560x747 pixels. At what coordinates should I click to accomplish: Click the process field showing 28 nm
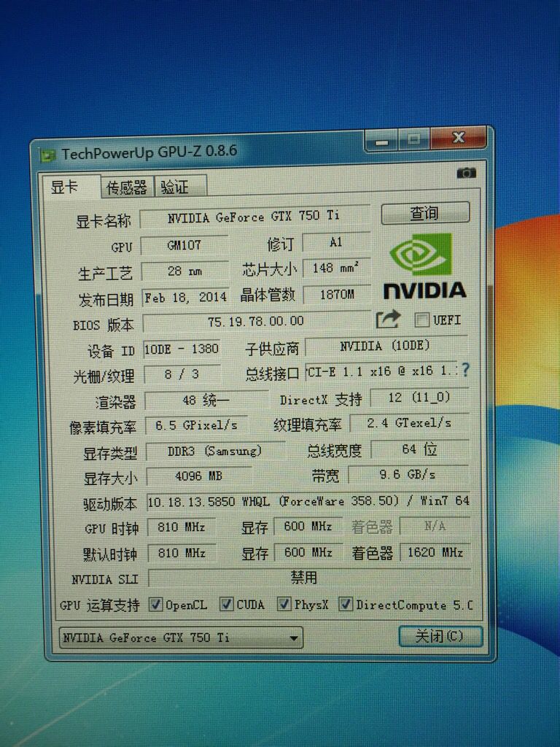pyautogui.click(x=185, y=271)
